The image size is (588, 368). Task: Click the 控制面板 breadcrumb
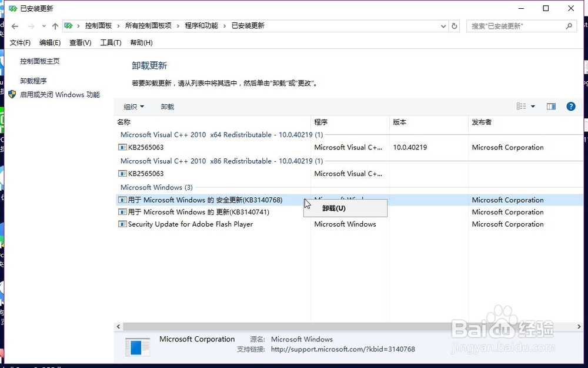point(98,26)
